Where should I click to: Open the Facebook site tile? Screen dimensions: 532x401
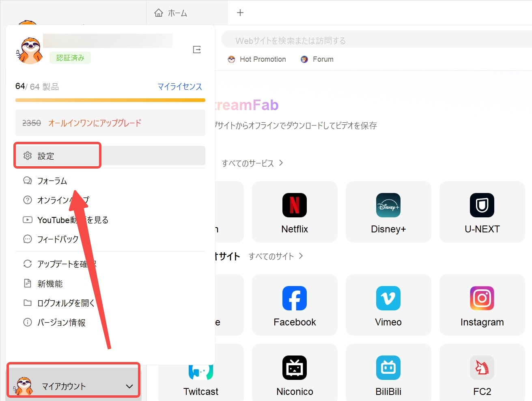[295, 305]
